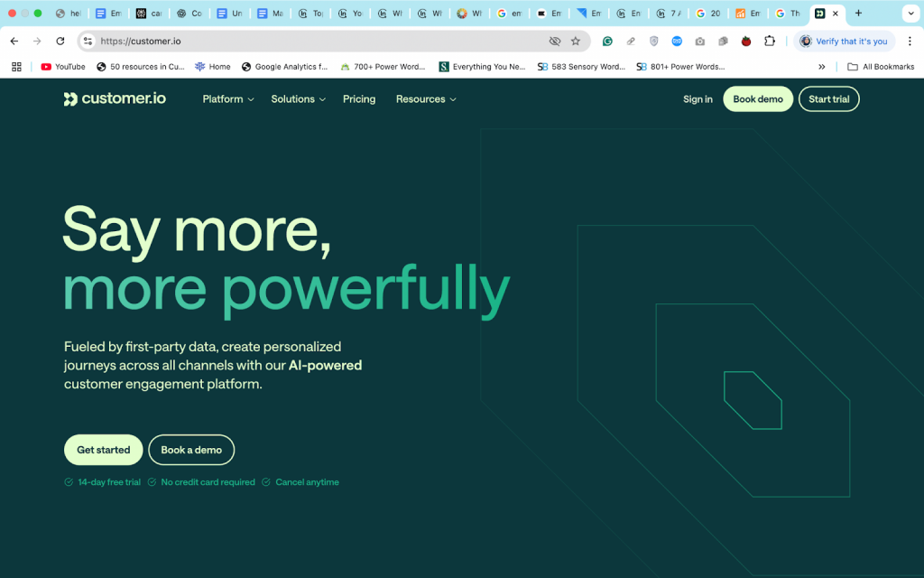Image resolution: width=924 pixels, height=578 pixels.
Task: Open the Grammarly extension
Action: (x=607, y=41)
